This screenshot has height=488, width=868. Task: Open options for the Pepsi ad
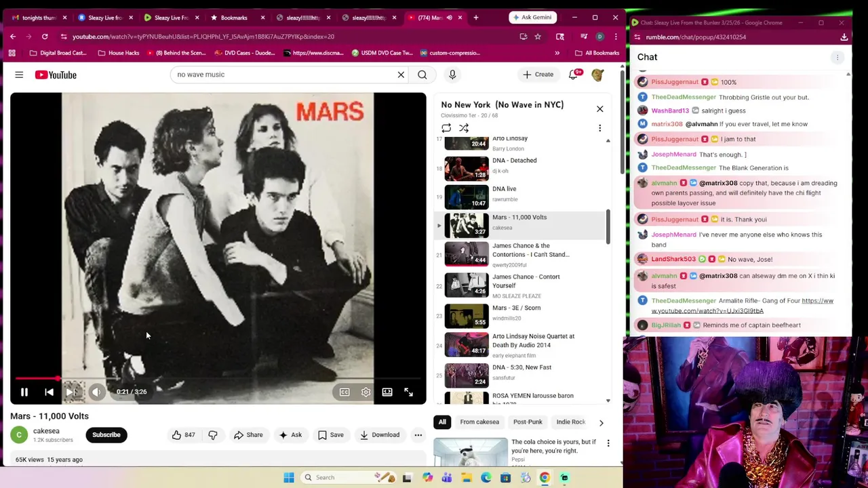[x=608, y=443]
